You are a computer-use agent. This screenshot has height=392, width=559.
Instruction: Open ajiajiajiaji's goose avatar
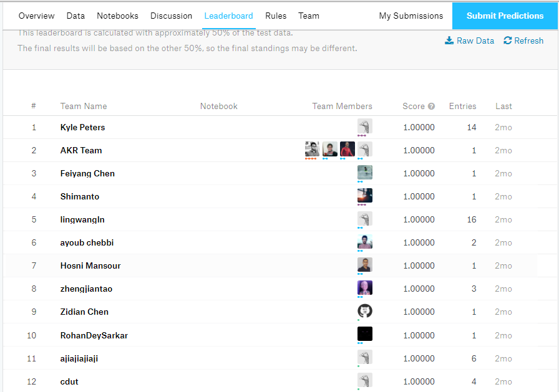365,357
